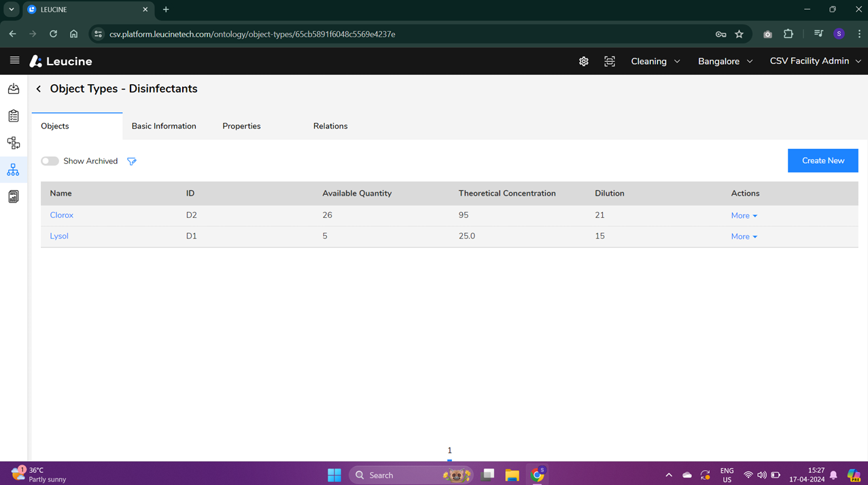Click the ENG US language indicator
This screenshot has width=868, height=485.
coord(727,475)
